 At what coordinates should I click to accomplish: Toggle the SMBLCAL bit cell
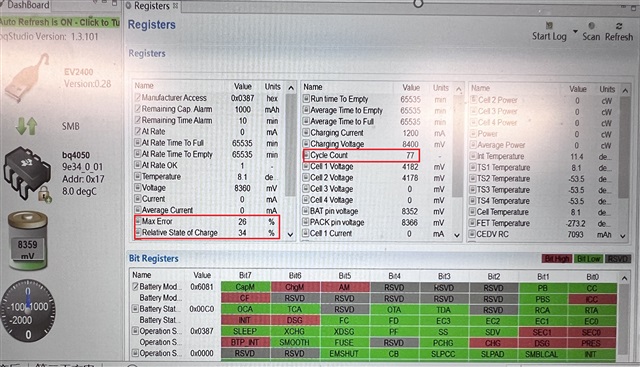[x=542, y=354]
